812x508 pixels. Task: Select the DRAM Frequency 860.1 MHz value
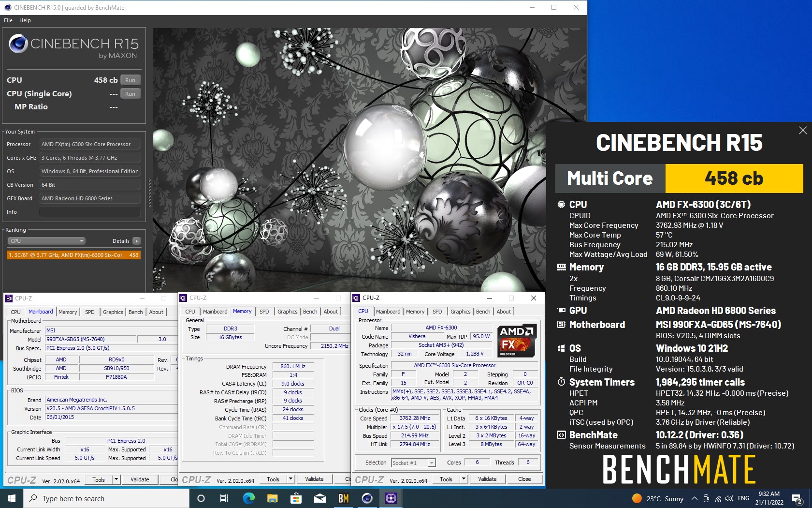pyautogui.click(x=293, y=366)
